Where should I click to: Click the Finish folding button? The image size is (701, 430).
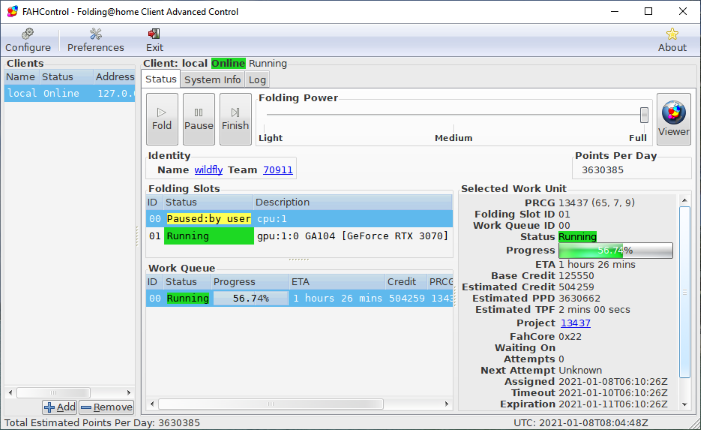tap(235, 119)
